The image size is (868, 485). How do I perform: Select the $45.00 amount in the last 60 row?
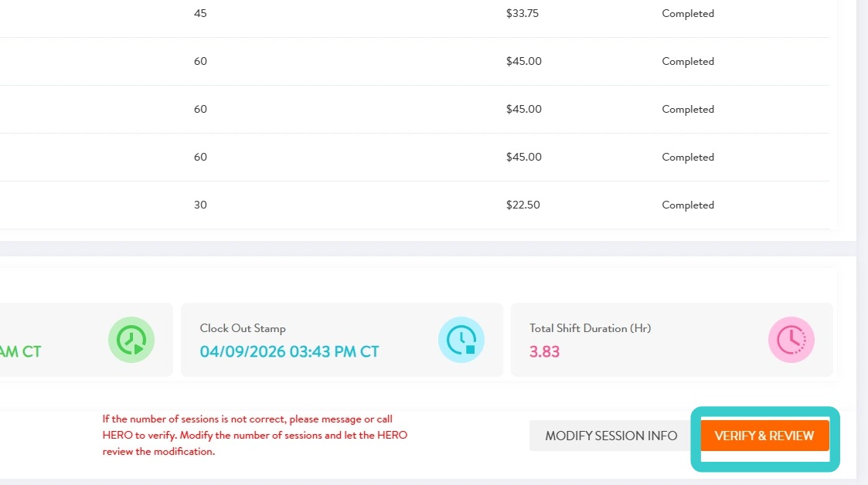point(523,157)
